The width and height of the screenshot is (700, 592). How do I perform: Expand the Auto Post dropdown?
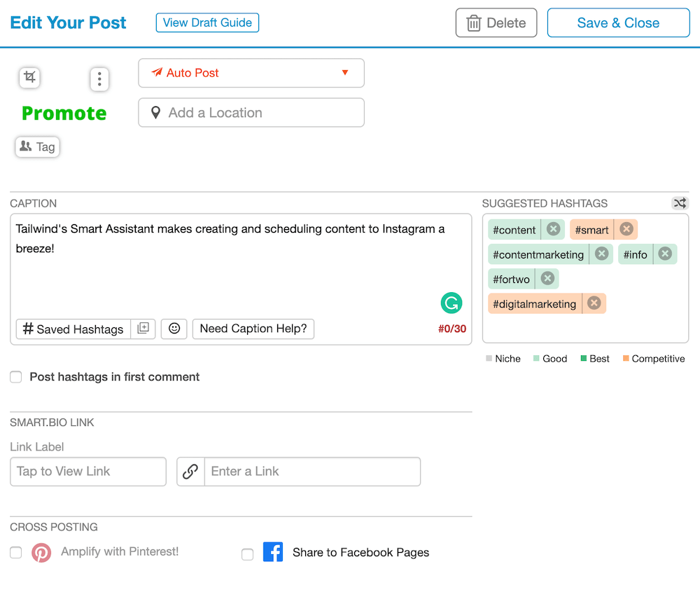(x=251, y=73)
